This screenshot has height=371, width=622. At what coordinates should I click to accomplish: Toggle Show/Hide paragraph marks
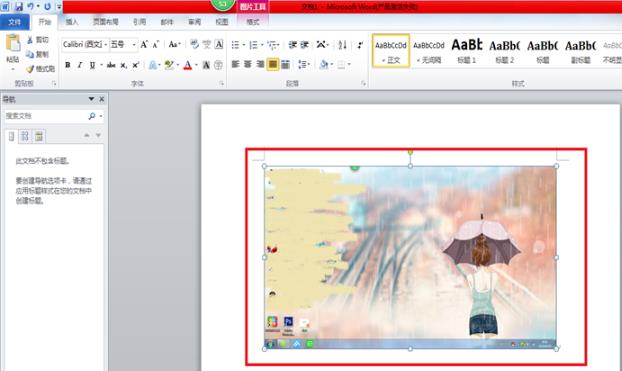coord(360,45)
